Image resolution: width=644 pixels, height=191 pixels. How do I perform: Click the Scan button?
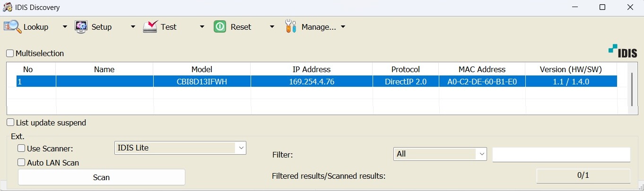(101, 177)
